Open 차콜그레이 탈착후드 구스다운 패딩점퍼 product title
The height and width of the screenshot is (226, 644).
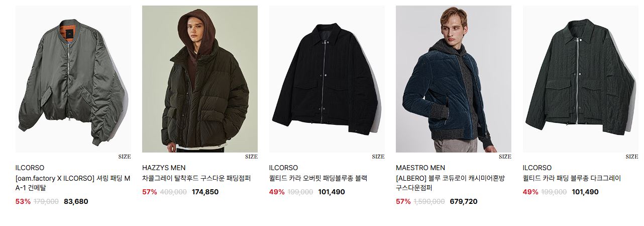tap(196, 178)
